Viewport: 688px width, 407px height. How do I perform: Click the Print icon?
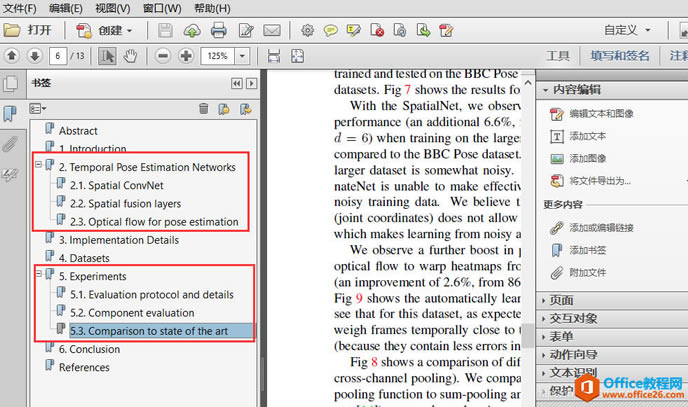tap(219, 30)
